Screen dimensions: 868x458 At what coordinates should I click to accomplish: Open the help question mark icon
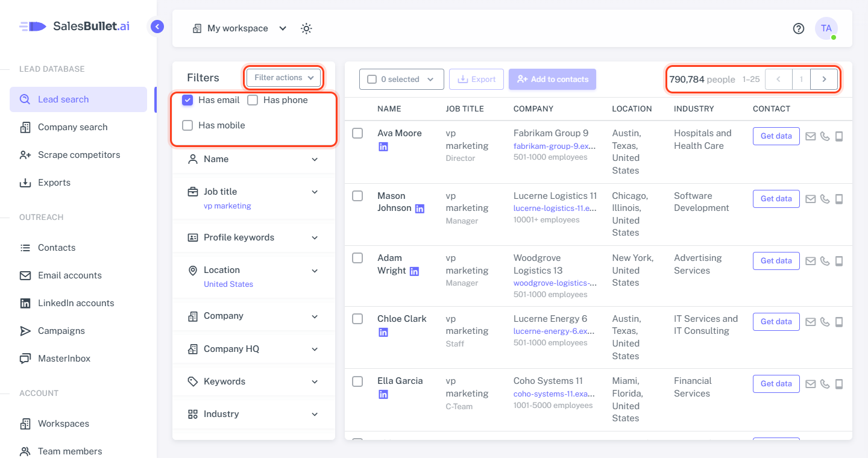pyautogui.click(x=799, y=28)
